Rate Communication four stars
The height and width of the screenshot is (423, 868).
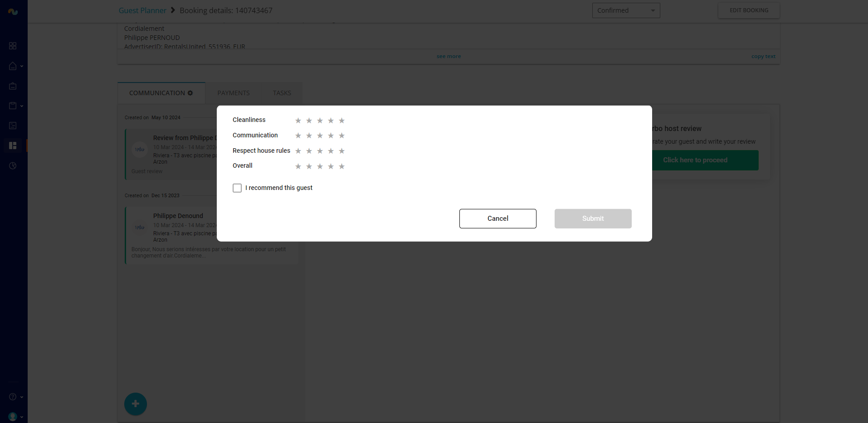331,136
